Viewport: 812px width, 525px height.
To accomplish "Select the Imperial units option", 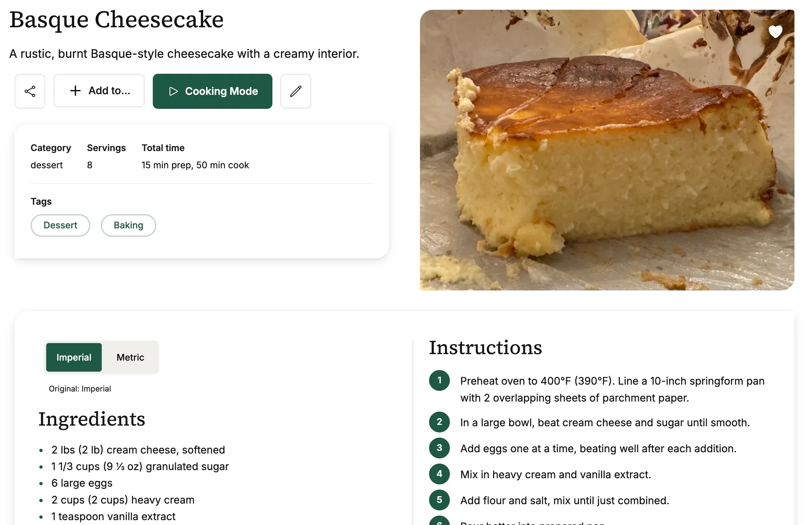I will coord(74,357).
